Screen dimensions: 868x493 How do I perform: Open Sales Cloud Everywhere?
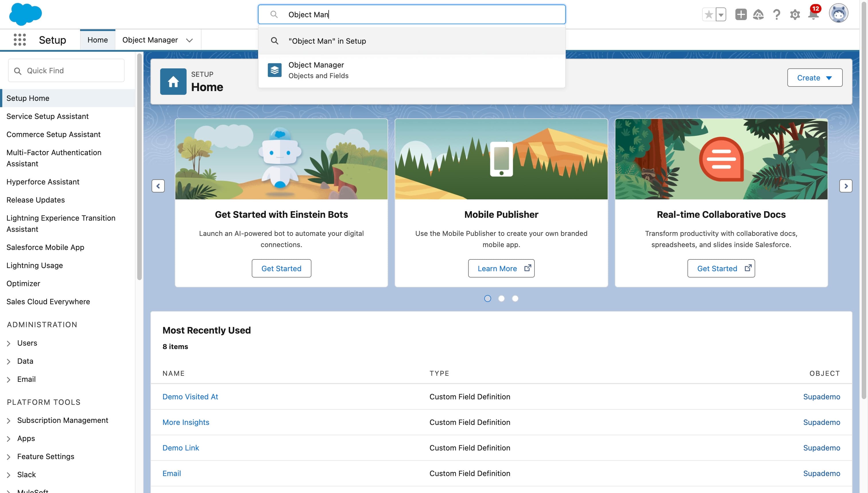pyautogui.click(x=48, y=302)
